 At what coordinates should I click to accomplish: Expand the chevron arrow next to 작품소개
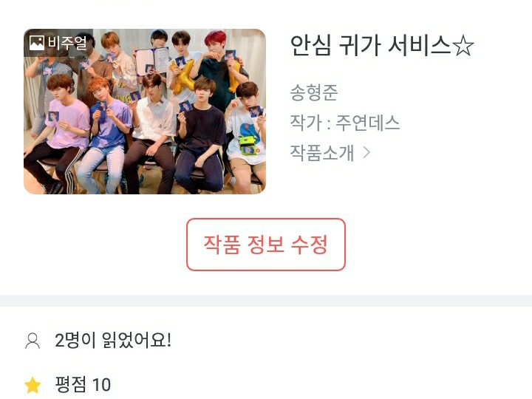[x=366, y=152]
